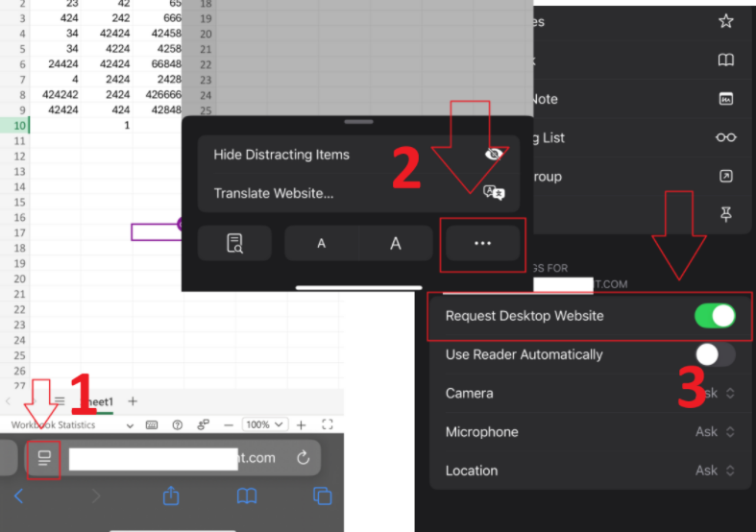The image size is (756, 532).
Task: Zoom out with minus icon
Action: (x=229, y=425)
